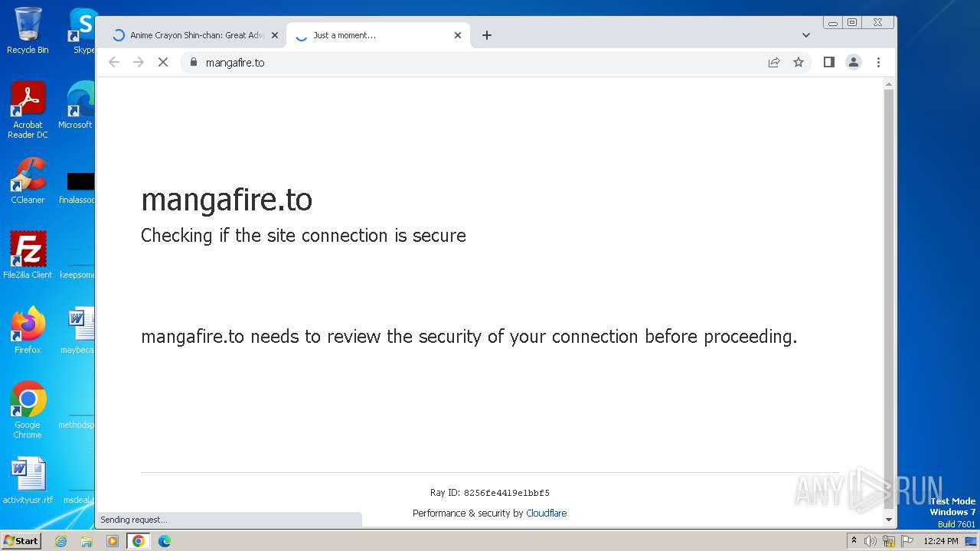This screenshot has height=551, width=980.
Task: Show hidden tray icons arrow
Action: coord(854,541)
